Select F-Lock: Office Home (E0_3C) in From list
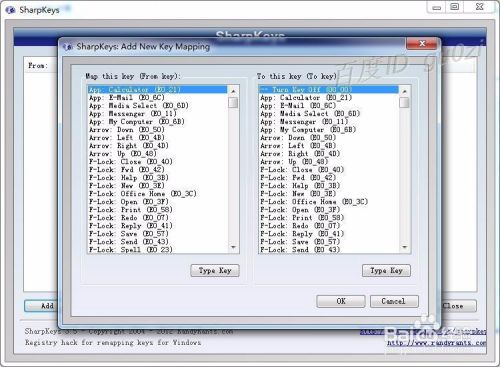 tap(158, 194)
